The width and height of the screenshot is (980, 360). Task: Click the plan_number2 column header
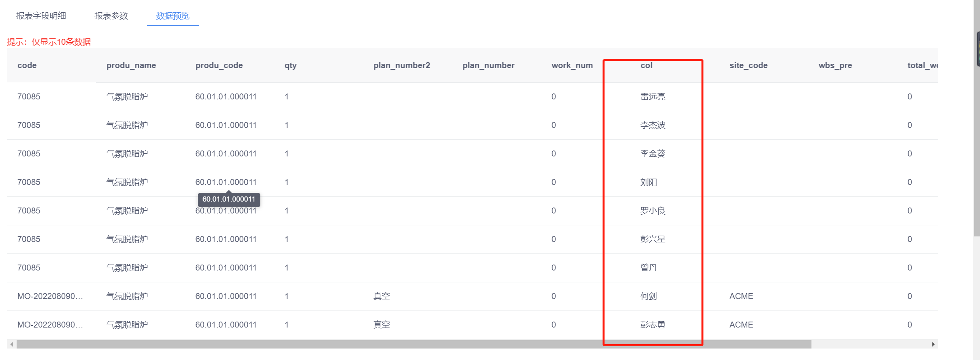pos(402,65)
